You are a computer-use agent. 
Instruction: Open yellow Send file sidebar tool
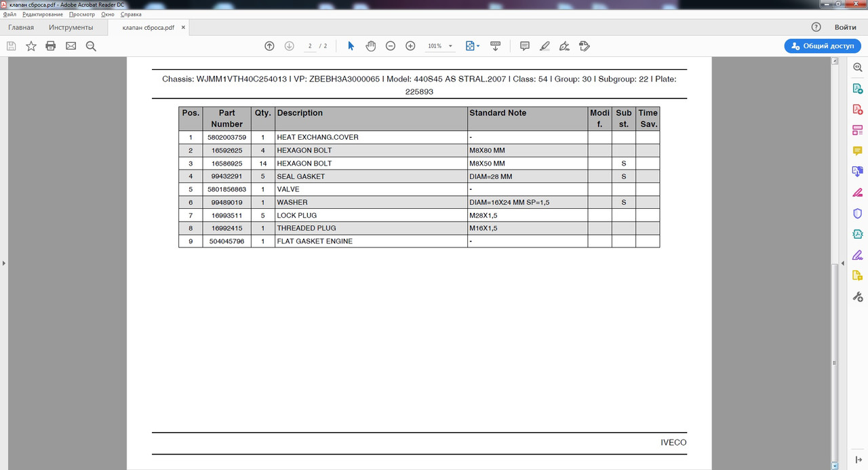coord(857,276)
